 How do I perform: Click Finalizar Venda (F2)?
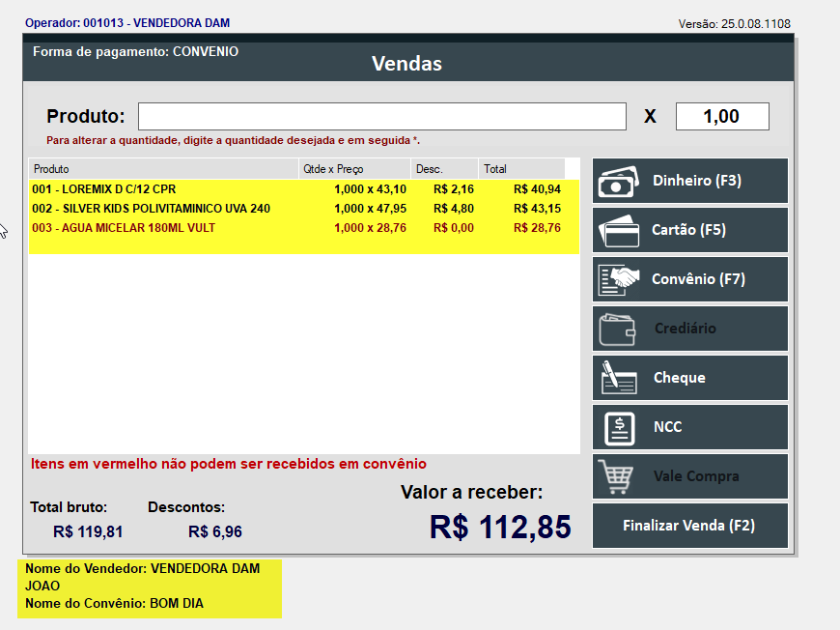(690, 526)
